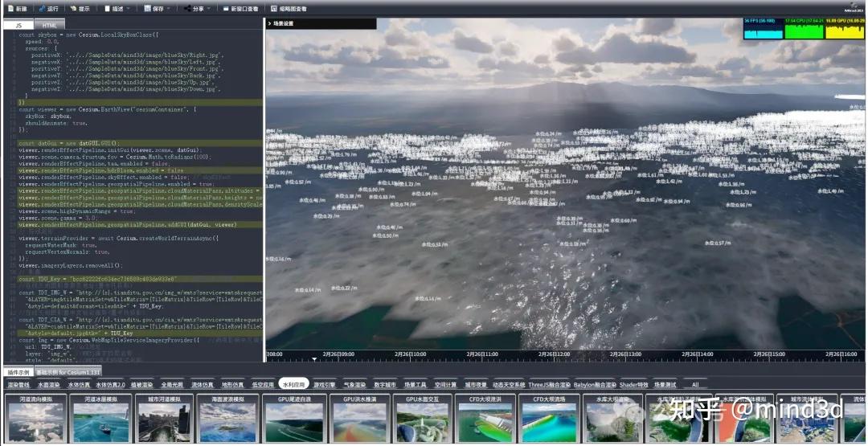Select the 基础示例 for Cesium1.131 tab

point(68,373)
